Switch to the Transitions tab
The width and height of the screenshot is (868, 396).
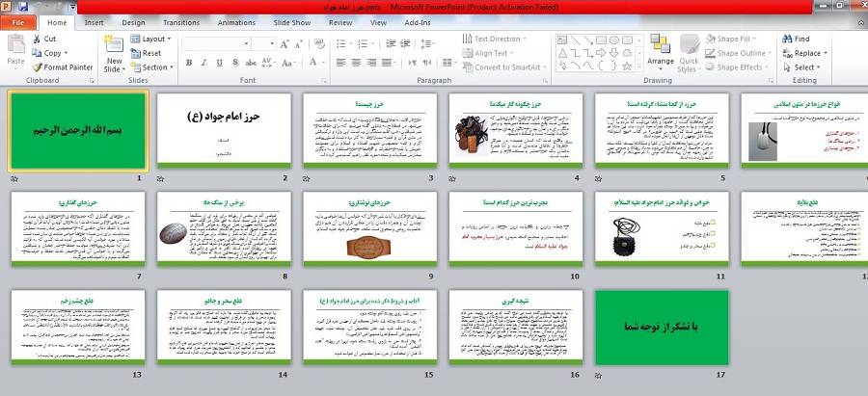[181, 23]
